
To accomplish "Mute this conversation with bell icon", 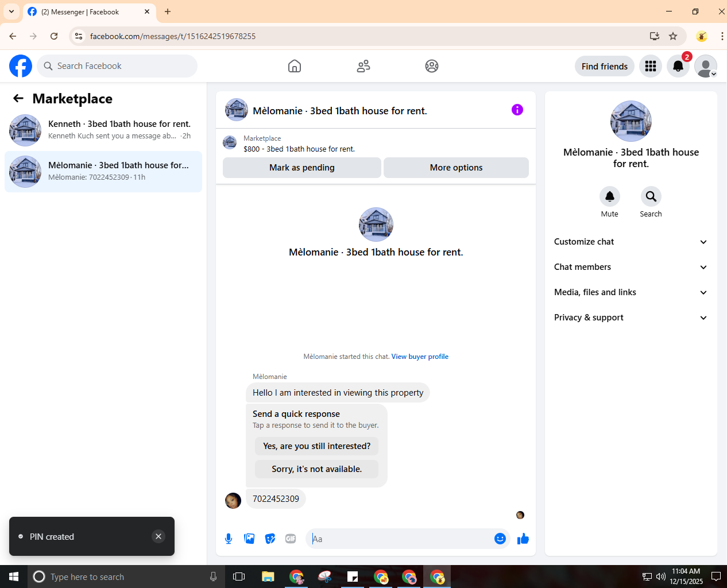I will [x=610, y=196].
